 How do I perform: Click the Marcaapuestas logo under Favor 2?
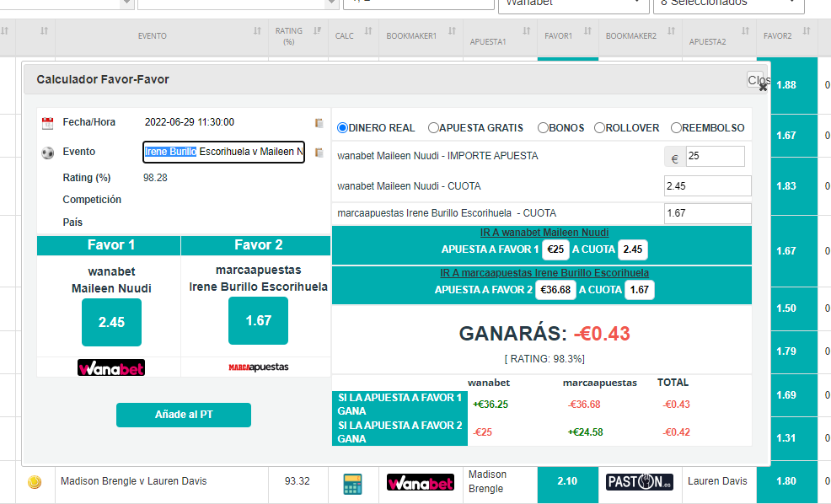point(259,367)
